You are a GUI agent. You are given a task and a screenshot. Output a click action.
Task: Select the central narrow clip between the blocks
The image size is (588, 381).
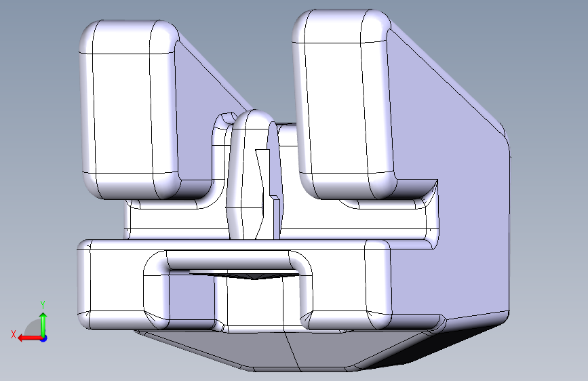point(254,175)
